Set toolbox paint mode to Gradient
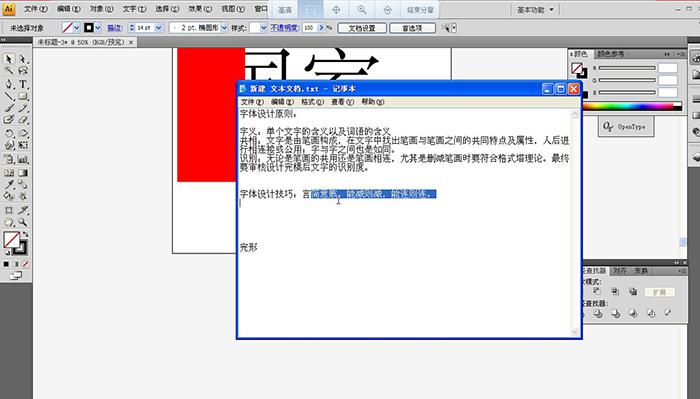The image size is (700, 399). 16,264
